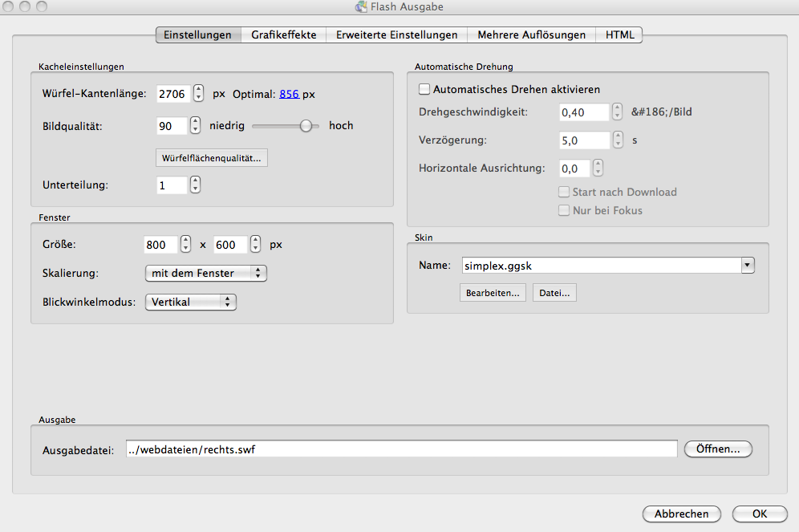This screenshot has height=532, width=799.
Task: Switch to the Grafikeffekte tab
Action: tap(284, 35)
